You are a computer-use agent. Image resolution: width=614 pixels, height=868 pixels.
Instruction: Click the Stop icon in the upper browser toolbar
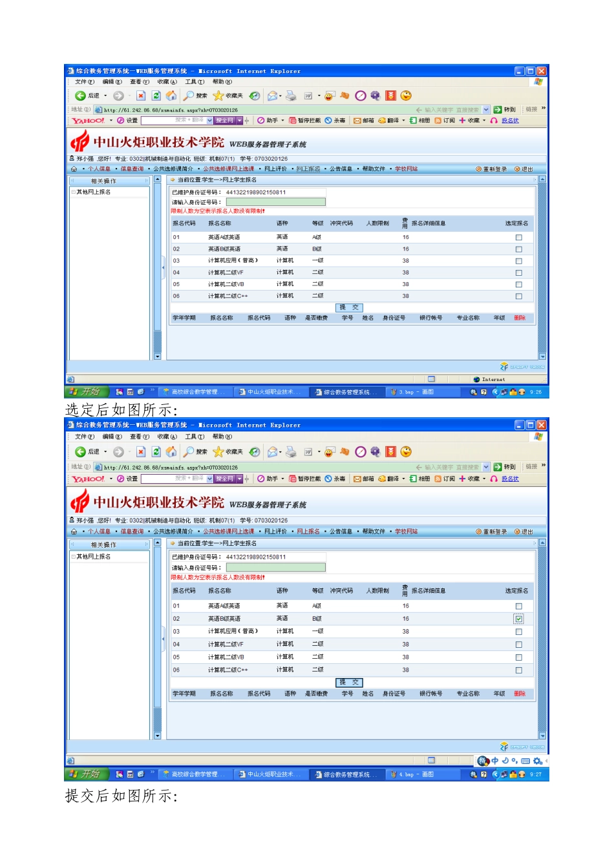coord(140,96)
